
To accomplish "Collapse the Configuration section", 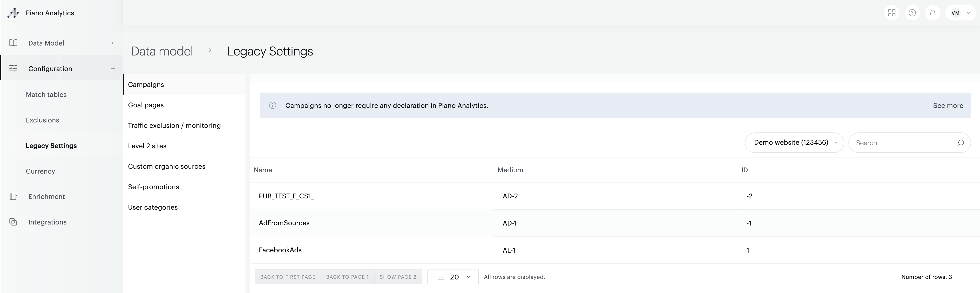I will click(113, 68).
